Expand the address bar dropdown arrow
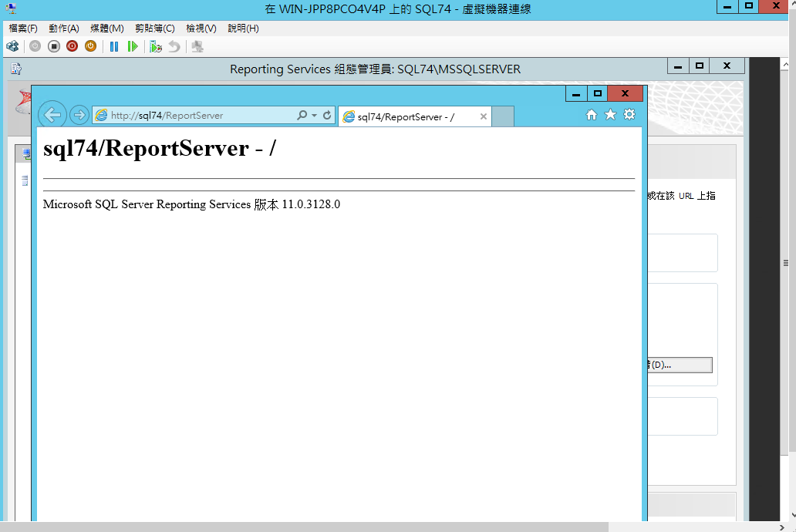The width and height of the screenshot is (796, 532). coord(314,115)
